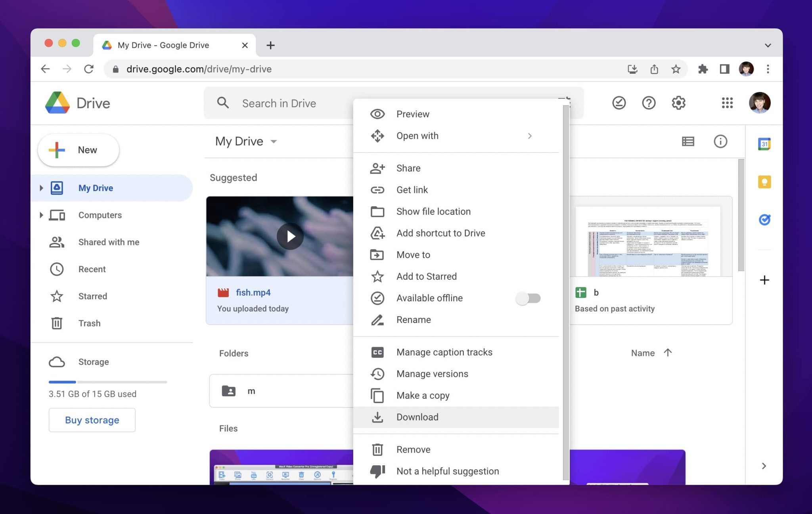Open the Help menu

click(x=649, y=103)
